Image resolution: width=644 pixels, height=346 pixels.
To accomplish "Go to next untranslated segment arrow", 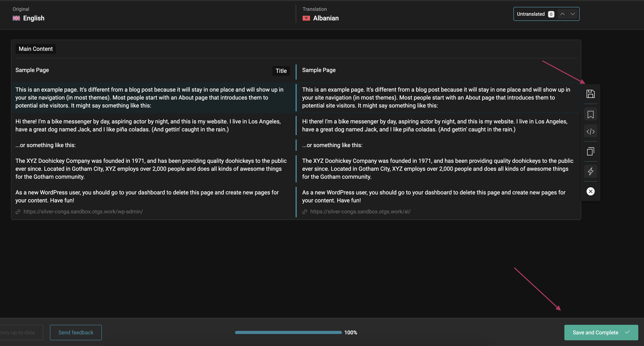I will click(x=573, y=14).
